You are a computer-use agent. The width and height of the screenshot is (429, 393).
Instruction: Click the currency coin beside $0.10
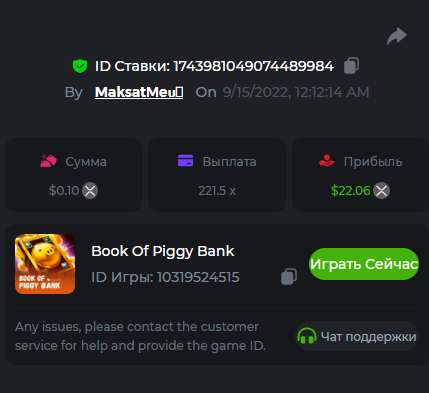pyautogui.click(x=90, y=191)
